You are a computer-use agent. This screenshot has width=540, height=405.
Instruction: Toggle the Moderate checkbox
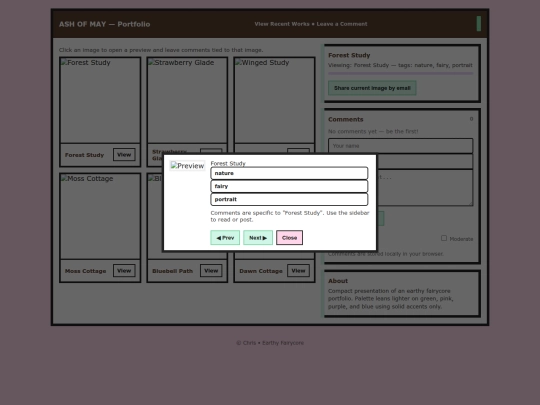pyautogui.click(x=444, y=238)
